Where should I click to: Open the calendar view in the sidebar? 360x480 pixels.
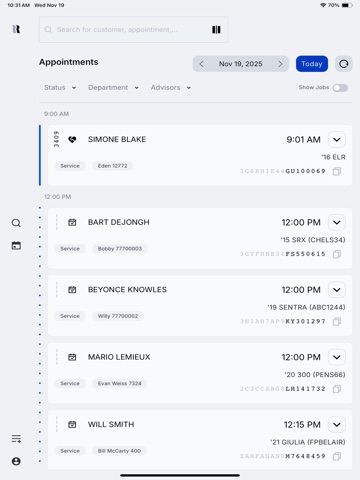pyautogui.click(x=16, y=246)
